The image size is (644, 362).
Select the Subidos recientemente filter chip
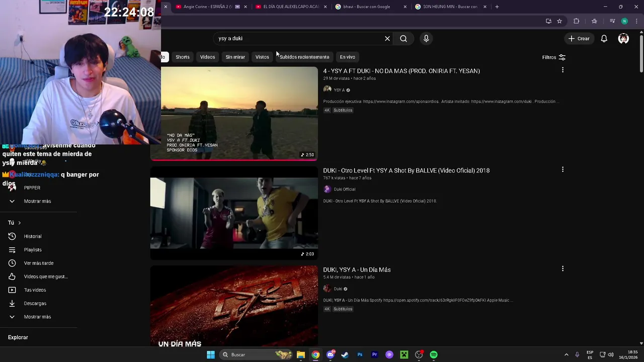click(x=304, y=57)
